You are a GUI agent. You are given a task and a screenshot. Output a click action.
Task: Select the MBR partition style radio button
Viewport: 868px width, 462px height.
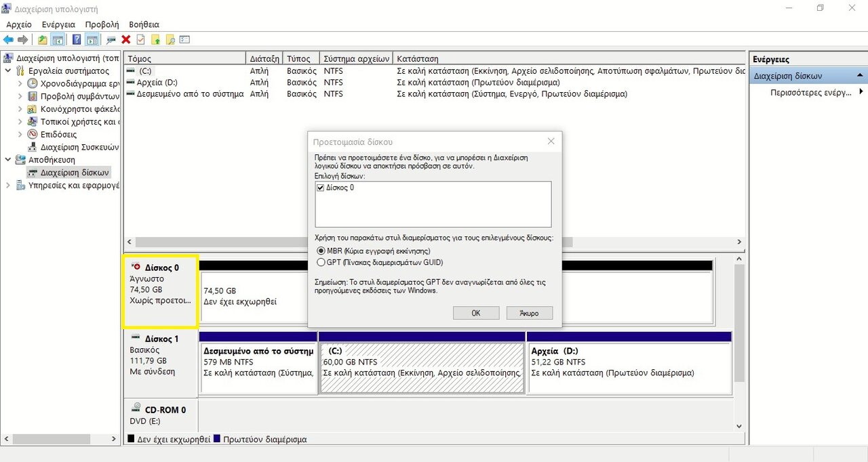coord(321,251)
